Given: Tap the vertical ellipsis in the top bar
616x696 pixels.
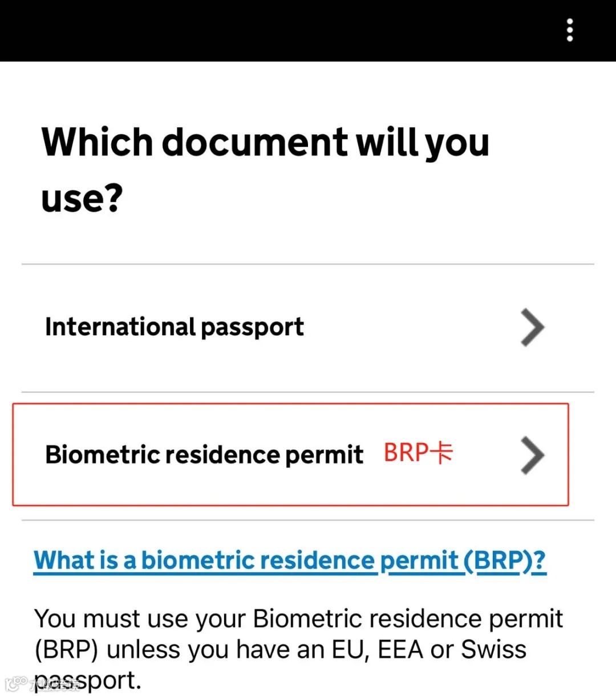Looking at the screenshot, I should pos(569,30).
